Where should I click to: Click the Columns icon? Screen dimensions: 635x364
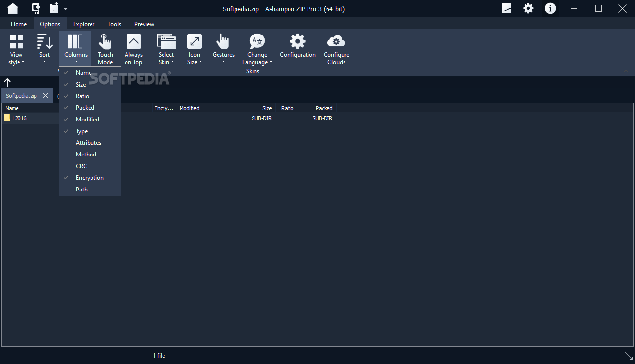75,41
